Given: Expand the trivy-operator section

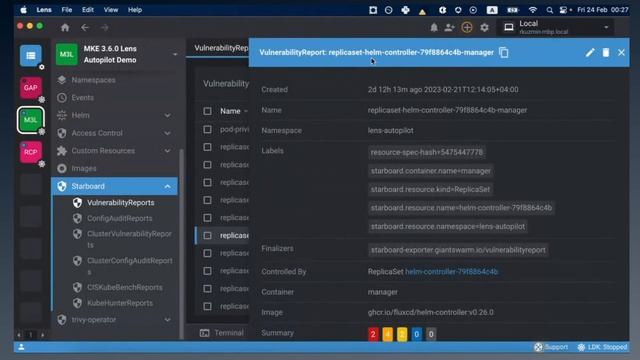Looking at the screenshot, I should 167,320.
